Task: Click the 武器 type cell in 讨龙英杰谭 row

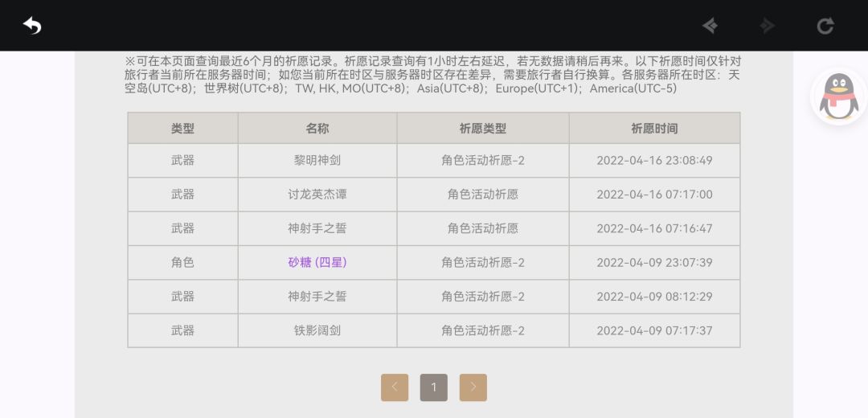Action: coord(182,195)
